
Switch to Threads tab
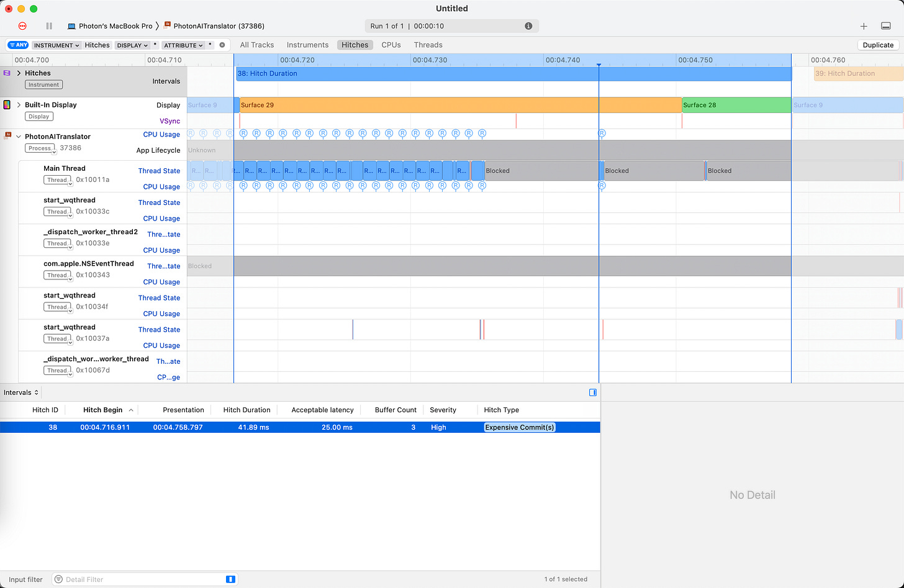click(428, 45)
